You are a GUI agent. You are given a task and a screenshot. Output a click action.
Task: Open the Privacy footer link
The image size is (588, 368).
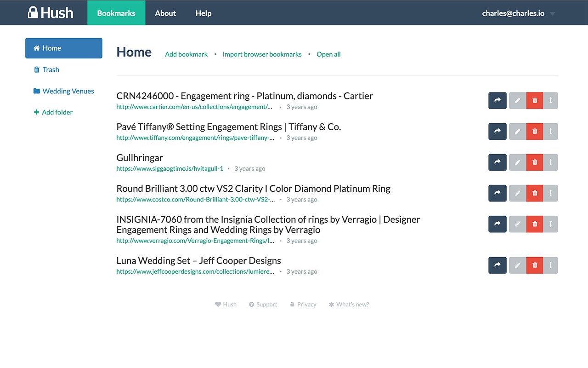click(303, 304)
